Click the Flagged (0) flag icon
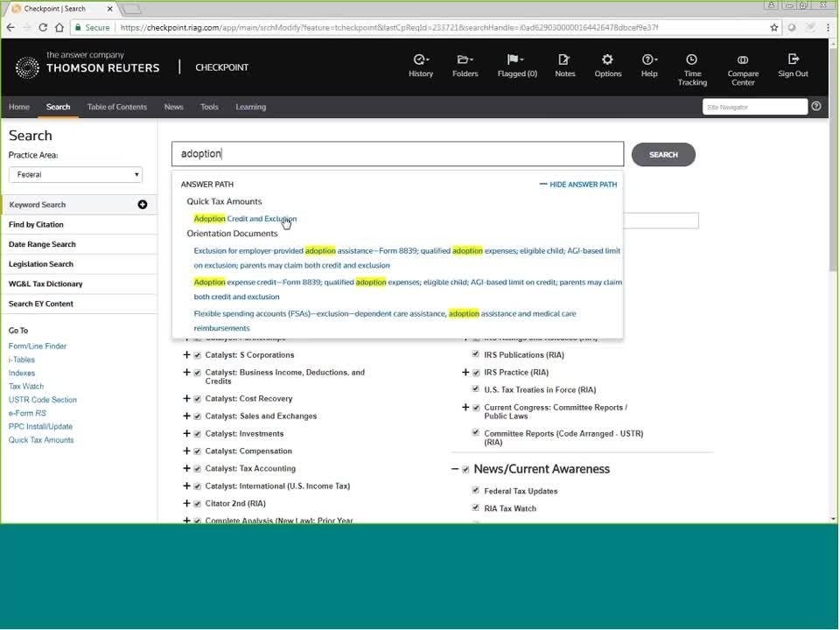This screenshot has height=630, width=840. point(515,59)
